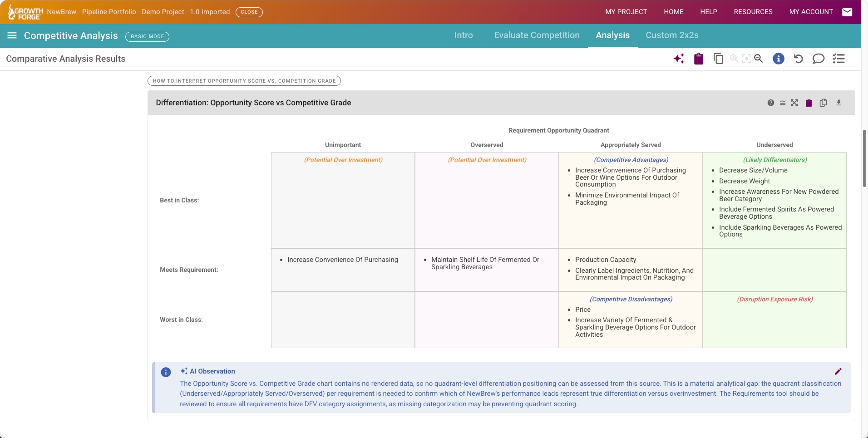
Task: Click 'Include Fermented Spirits As Powered Beverage Options'
Action: coord(776,213)
